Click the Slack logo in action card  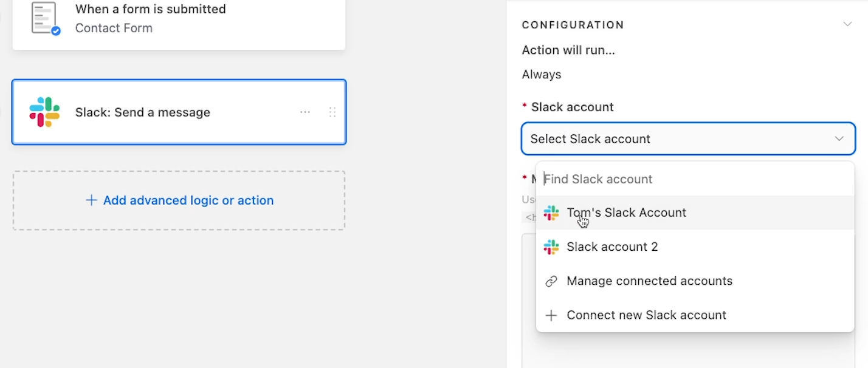tap(44, 112)
